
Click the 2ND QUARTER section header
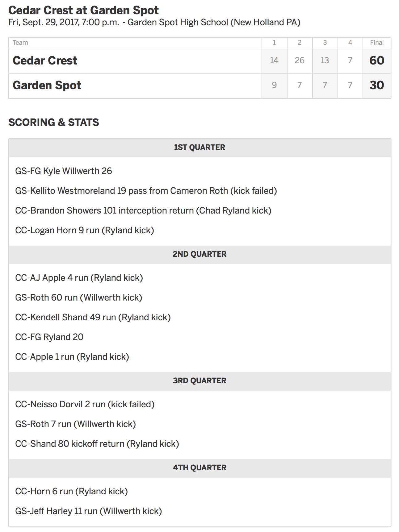tap(199, 254)
